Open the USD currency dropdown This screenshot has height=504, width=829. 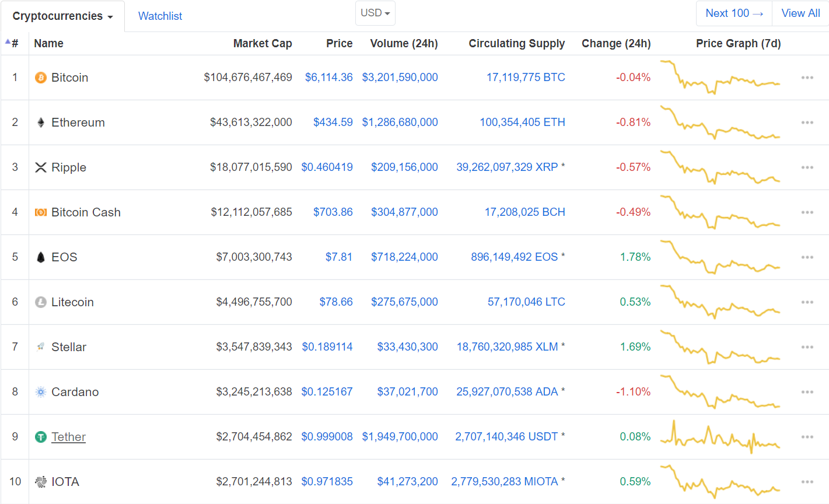pyautogui.click(x=375, y=13)
